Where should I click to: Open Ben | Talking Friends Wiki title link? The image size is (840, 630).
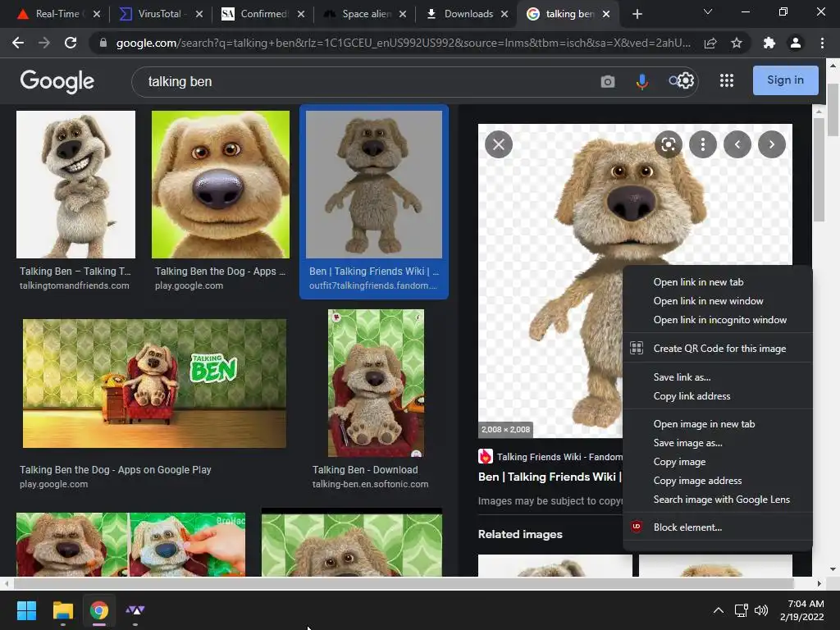click(550, 477)
